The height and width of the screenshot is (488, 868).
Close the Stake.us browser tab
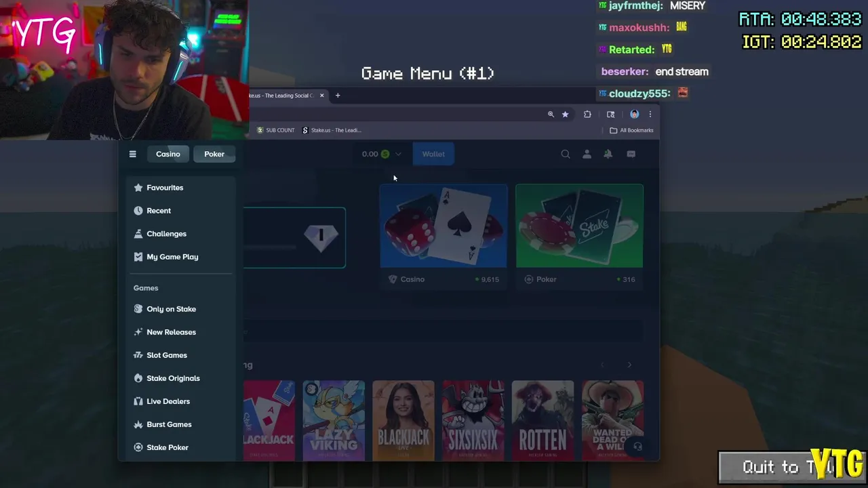321,96
